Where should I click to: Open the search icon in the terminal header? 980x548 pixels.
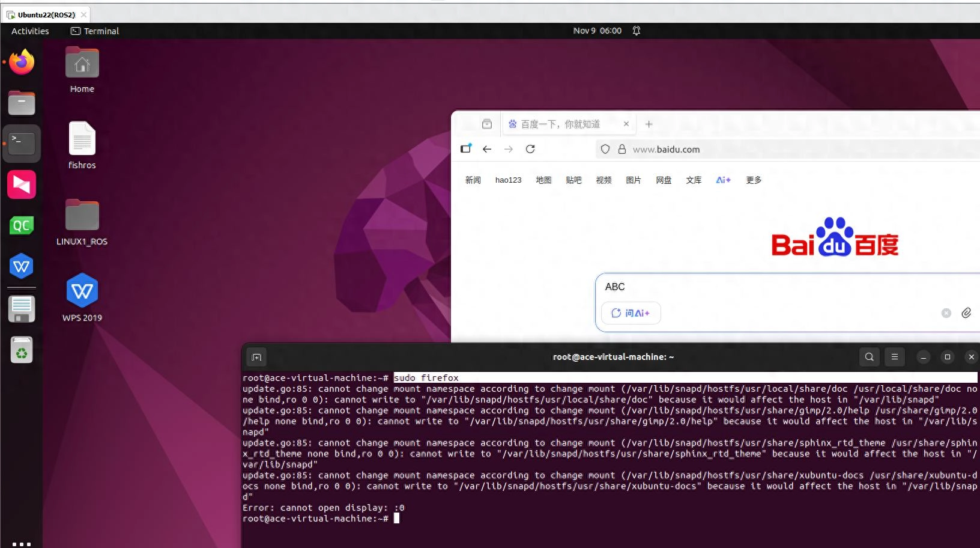(868, 356)
